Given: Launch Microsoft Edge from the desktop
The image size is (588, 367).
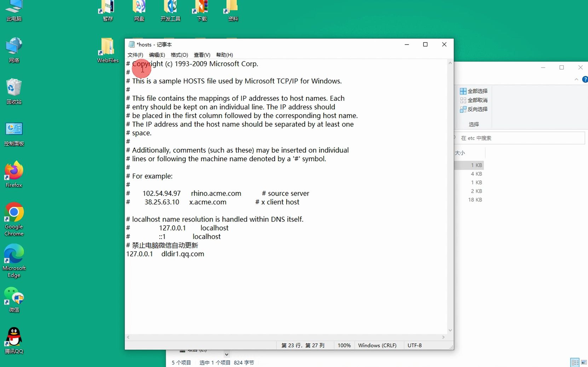Looking at the screenshot, I should point(14,261).
